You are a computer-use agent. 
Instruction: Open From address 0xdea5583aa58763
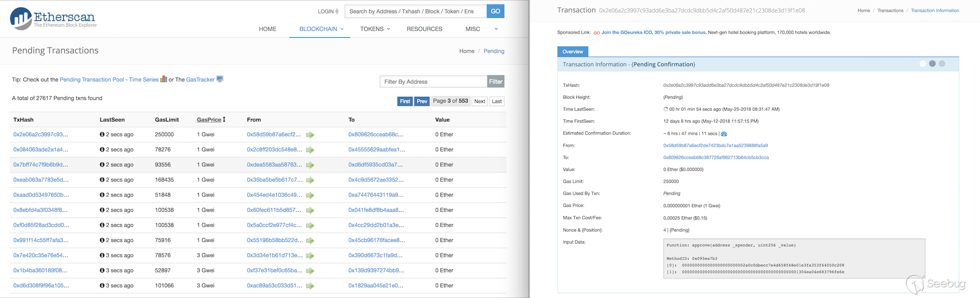tap(275, 165)
